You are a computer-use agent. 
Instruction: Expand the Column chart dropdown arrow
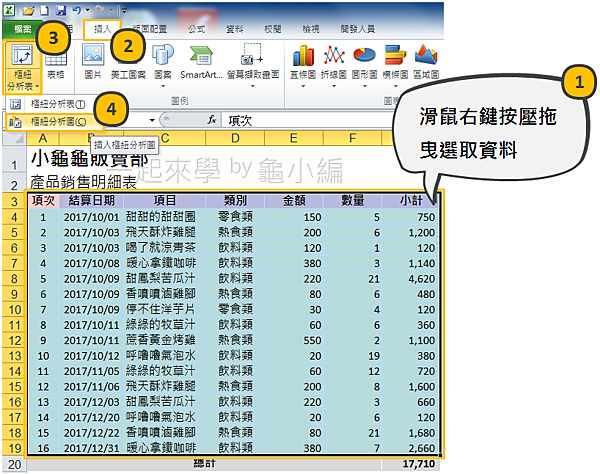(303, 86)
